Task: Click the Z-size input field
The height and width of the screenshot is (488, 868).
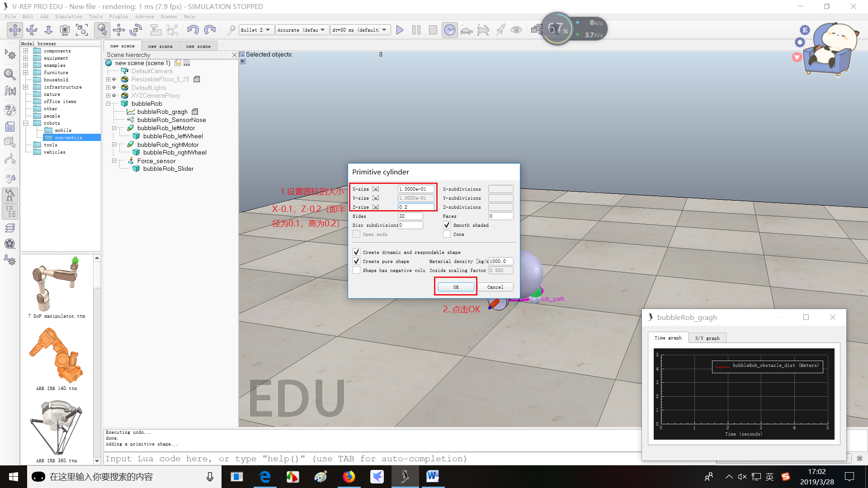Action: 415,207
